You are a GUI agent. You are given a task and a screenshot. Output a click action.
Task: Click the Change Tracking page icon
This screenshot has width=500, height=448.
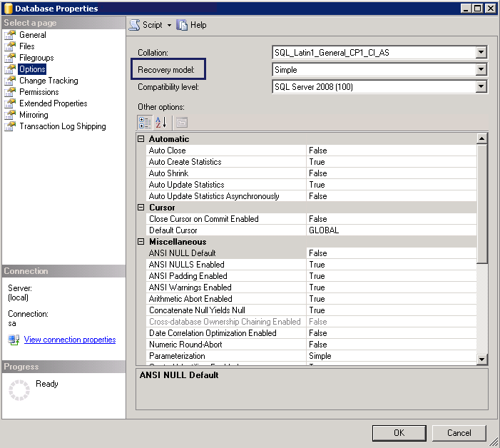[10, 81]
